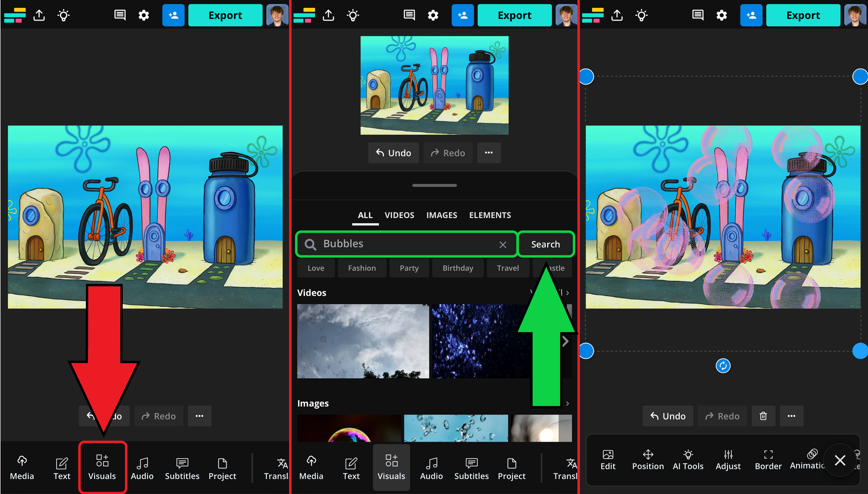Open AI Tools for the selected element
Image resolution: width=868 pixels, height=494 pixels.
(688, 459)
